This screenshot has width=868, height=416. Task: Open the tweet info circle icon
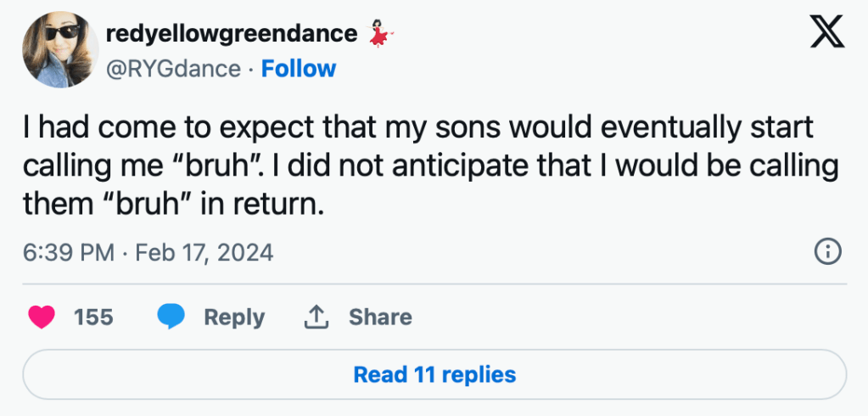pyautogui.click(x=828, y=252)
